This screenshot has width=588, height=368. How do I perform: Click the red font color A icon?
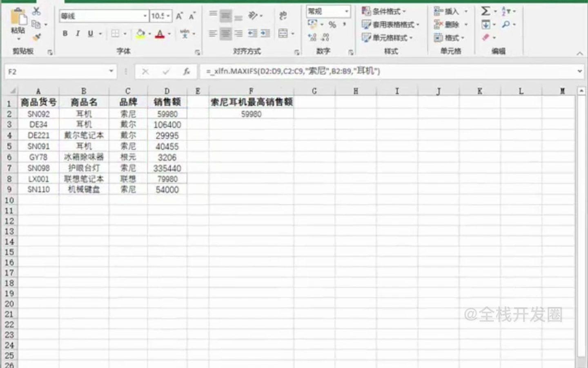tap(160, 34)
